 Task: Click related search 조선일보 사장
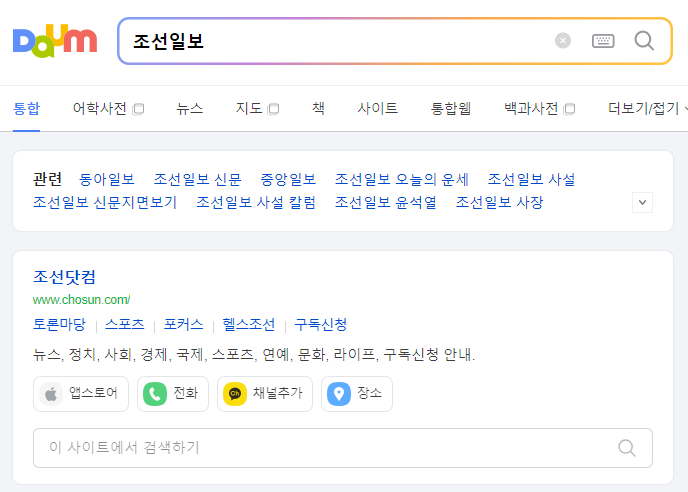(499, 202)
